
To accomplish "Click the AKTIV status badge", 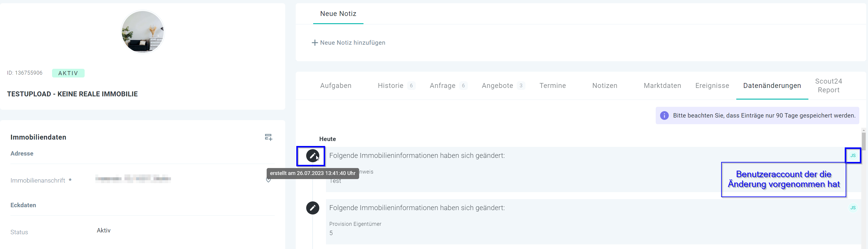I will pyautogui.click(x=68, y=73).
